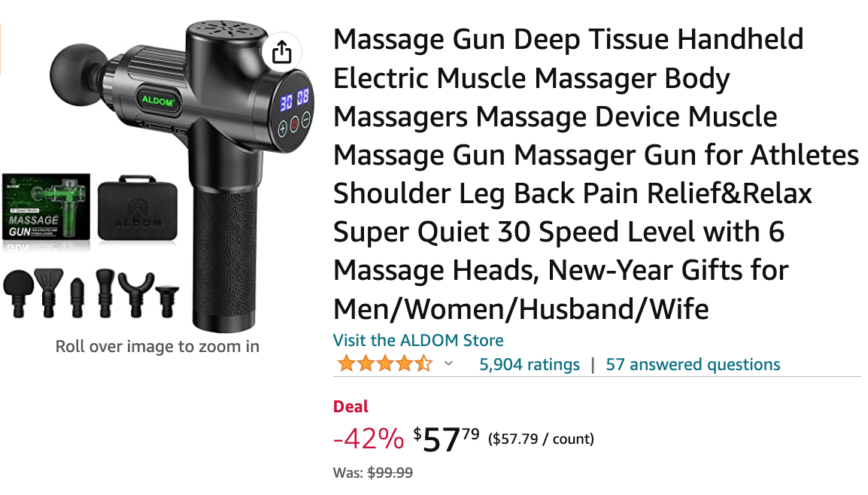The width and height of the screenshot is (868, 495).
Task: Click the minus button on the device display
Action: (x=305, y=119)
